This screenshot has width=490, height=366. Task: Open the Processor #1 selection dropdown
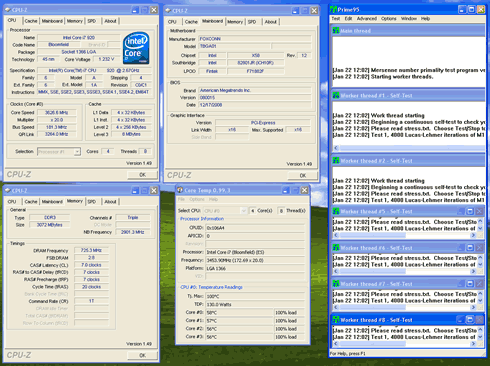point(77,152)
